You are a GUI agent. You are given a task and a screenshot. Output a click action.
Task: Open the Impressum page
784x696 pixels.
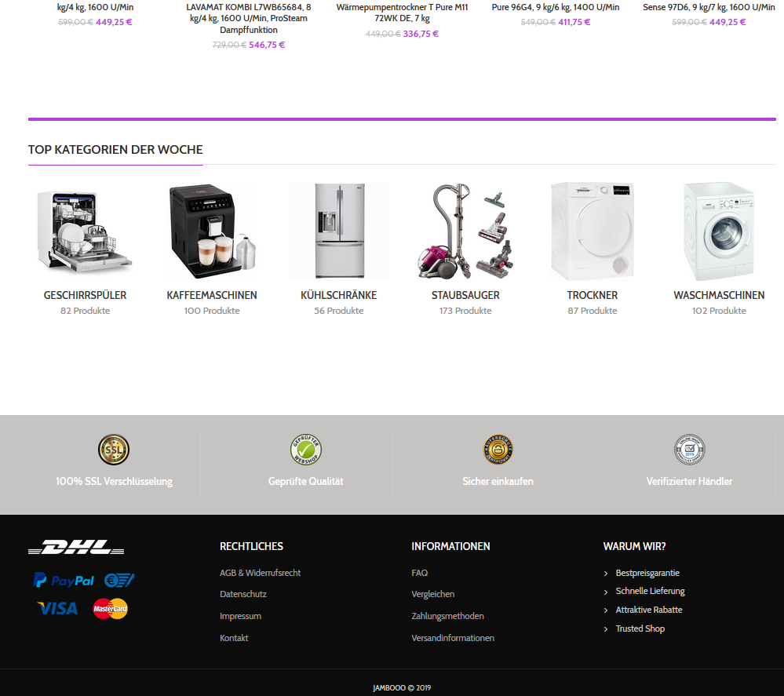(x=240, y=616)
